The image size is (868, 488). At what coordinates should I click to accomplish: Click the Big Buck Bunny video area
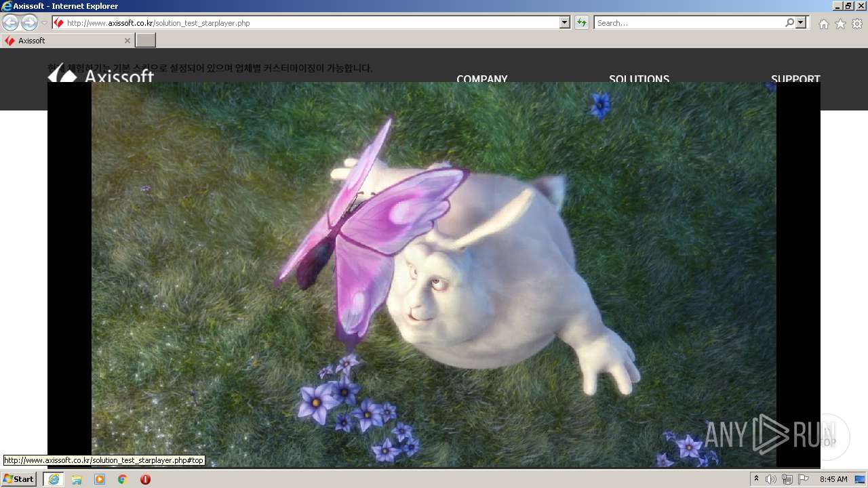[434, 274]
